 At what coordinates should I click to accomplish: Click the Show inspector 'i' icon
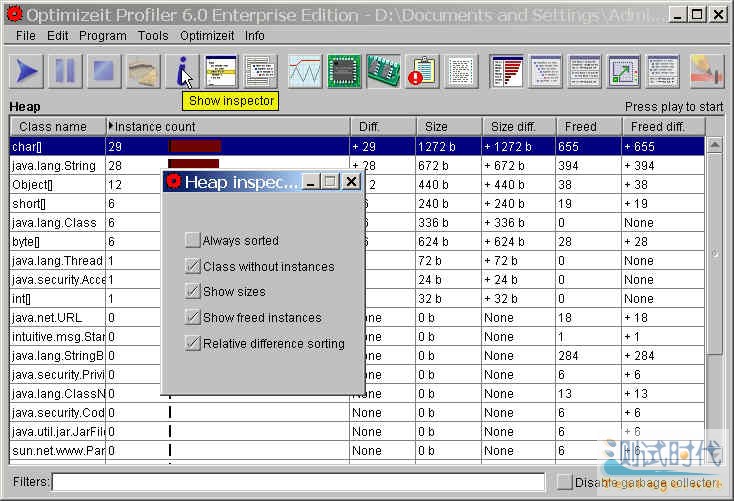[x=182, y=72]
